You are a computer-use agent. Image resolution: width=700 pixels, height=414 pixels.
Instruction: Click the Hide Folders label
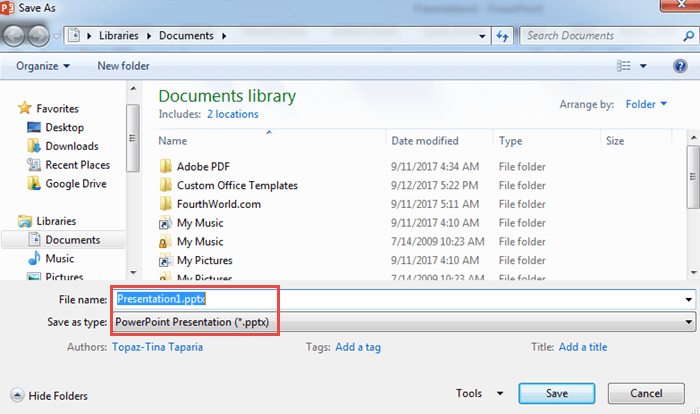click(x=58, y=396)
